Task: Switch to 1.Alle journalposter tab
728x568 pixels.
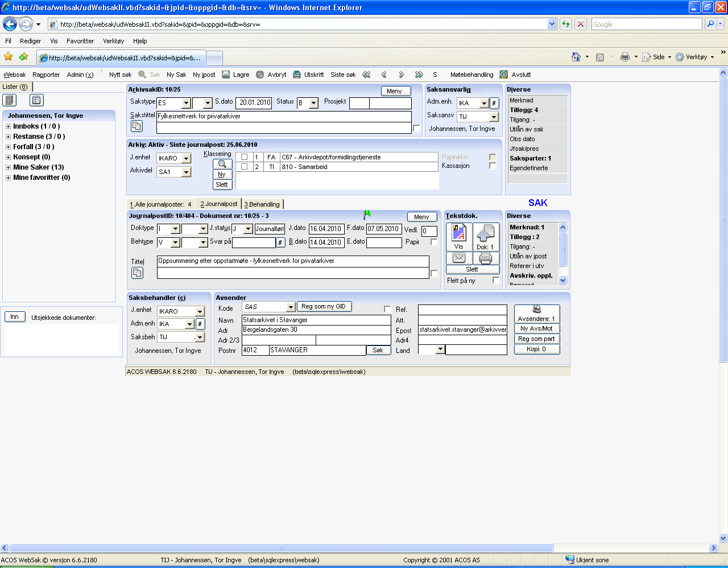Action: point(160,204)
